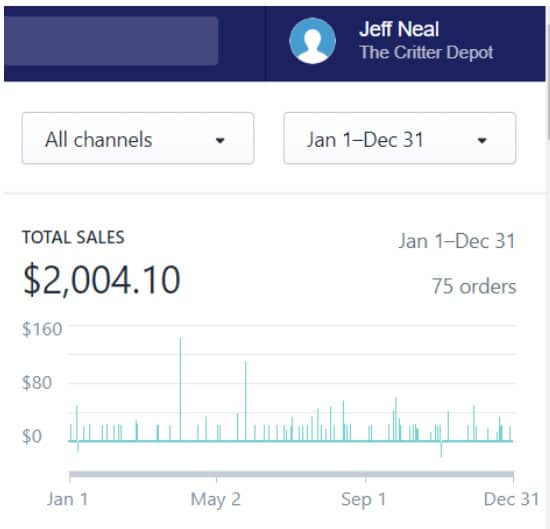Click the 75 orders label
This screenshot has height=529, width=550.
click(474, 287)
